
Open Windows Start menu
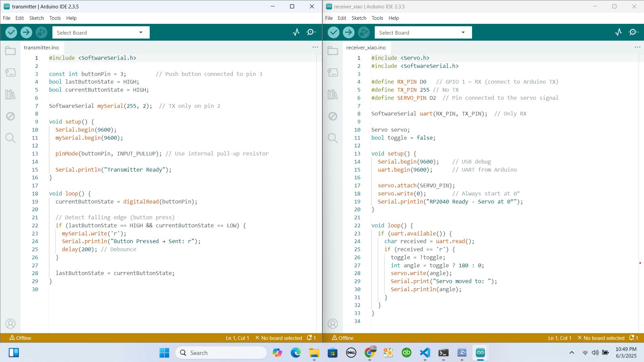[164, 353]
